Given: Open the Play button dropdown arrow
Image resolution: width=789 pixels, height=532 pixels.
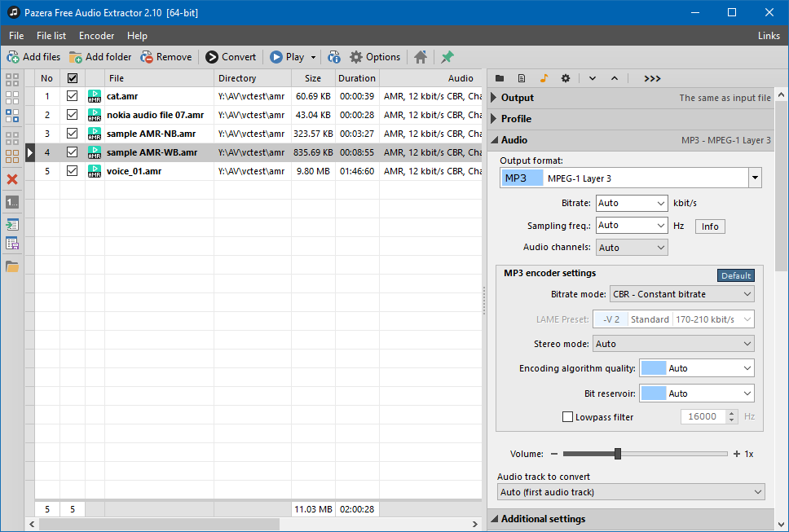Looking at the screenshot, I should [x=313, y=57].
